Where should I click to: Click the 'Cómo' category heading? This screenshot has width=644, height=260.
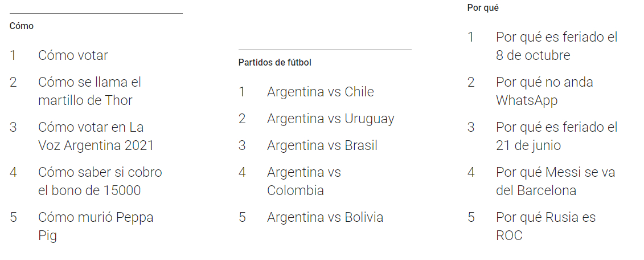coord(22,26)
